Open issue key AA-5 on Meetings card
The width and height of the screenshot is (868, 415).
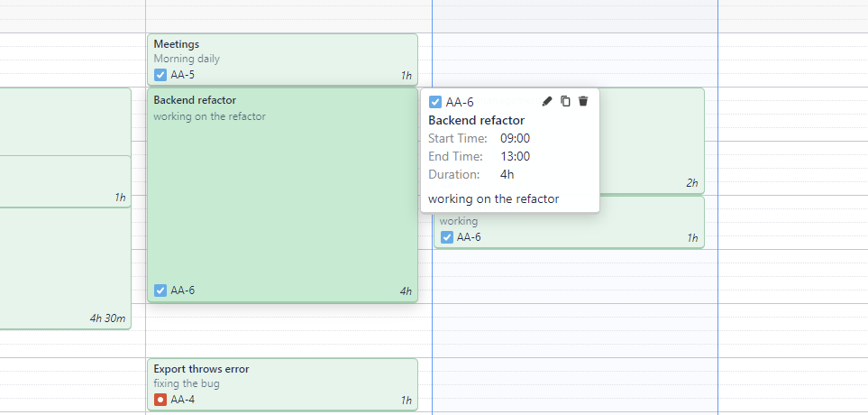(x=183, y=75)
